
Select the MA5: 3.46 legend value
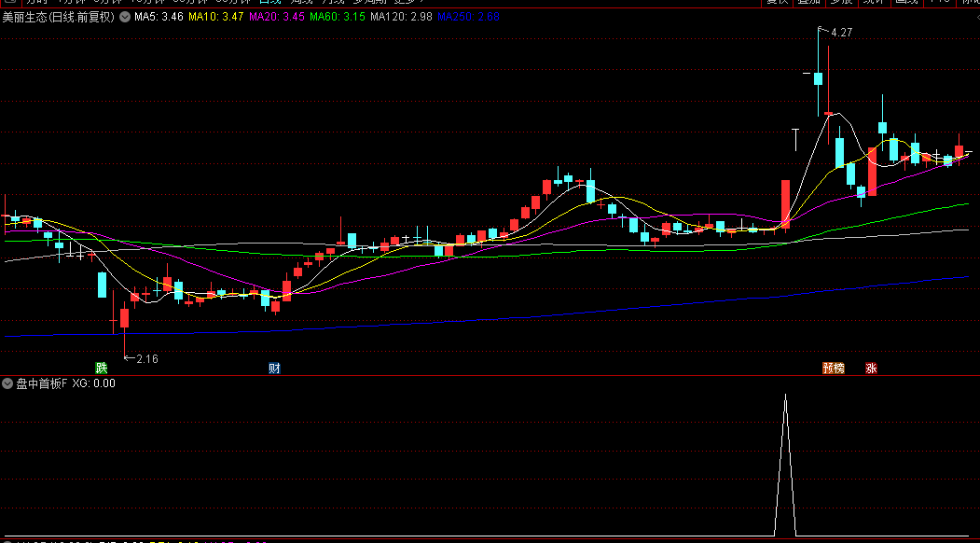pos(159,17)
